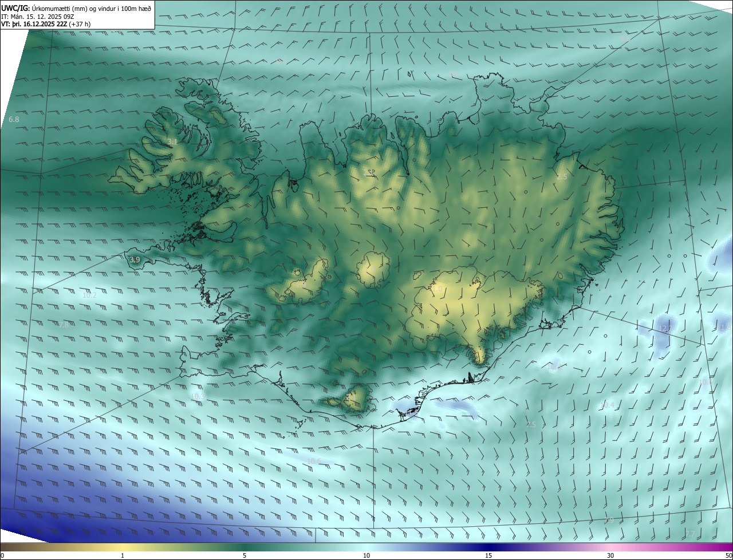The image size is (733, 560).
Task: Click the 6.8 precipitation value label
Action: 14,120
